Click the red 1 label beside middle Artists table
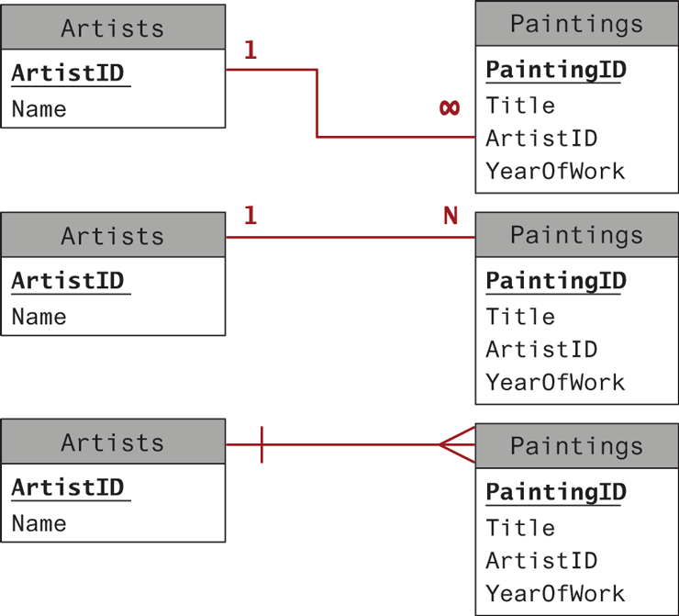679x616 pixels. [x=250, y=216]
